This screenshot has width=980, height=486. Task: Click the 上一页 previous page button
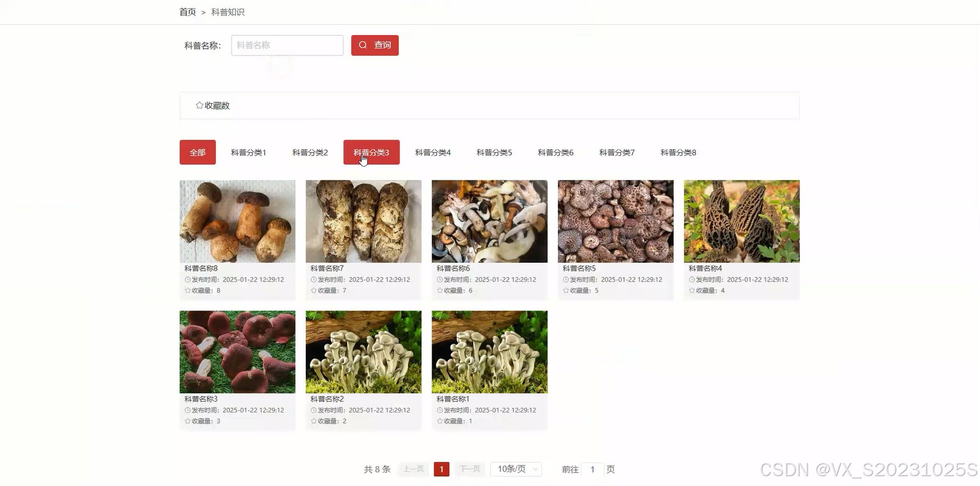coord(413,469)
